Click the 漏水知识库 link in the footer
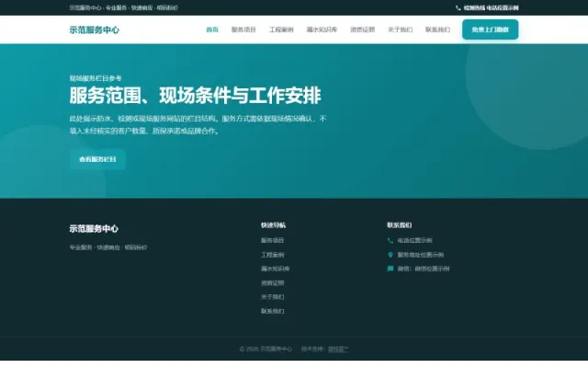 [276, 269]
